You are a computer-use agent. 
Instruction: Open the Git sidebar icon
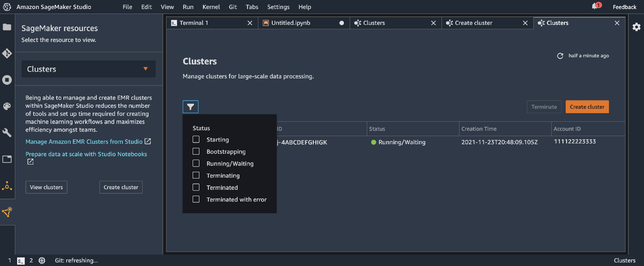click(x=7, y=54)
